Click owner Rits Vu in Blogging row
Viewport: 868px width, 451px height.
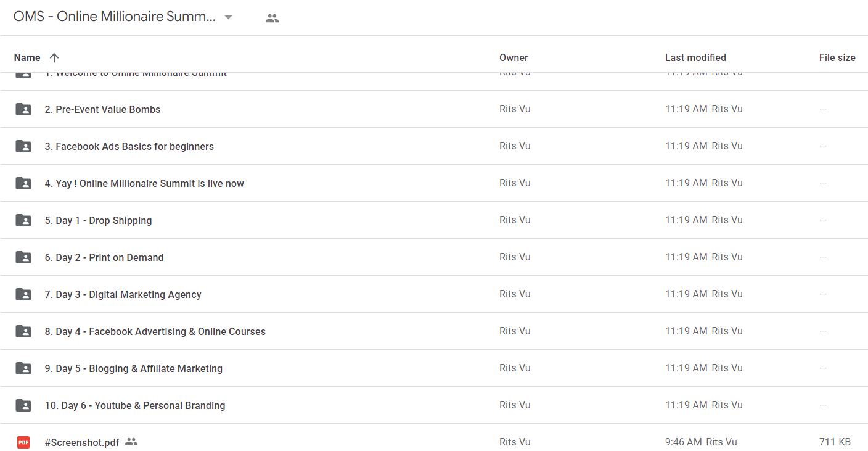pos(515,368)
